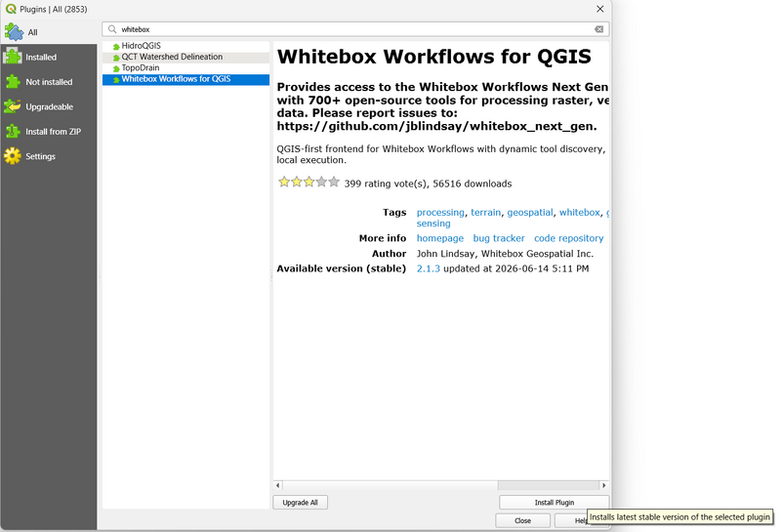Click the third rating star
This screenshot has width=781, height=532.
coord(308,182)
